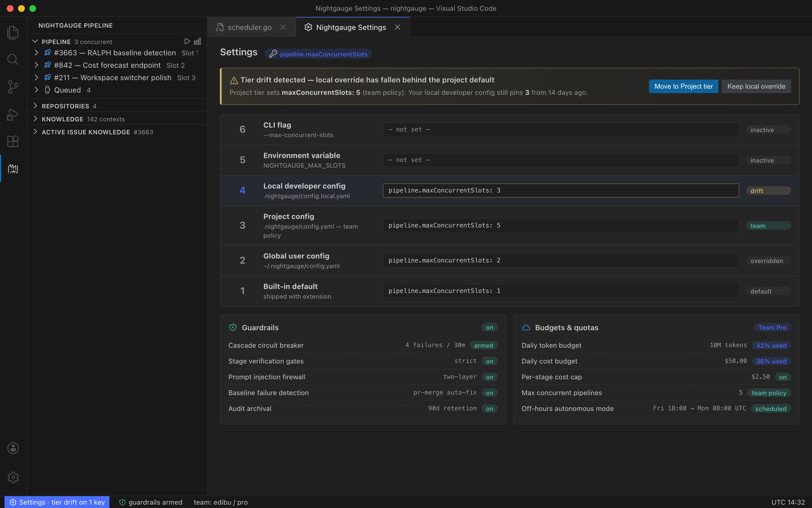Viewport: 812px width, 508px height.
Task: Click rocket icon for issue #842
Action: (48, 65)
